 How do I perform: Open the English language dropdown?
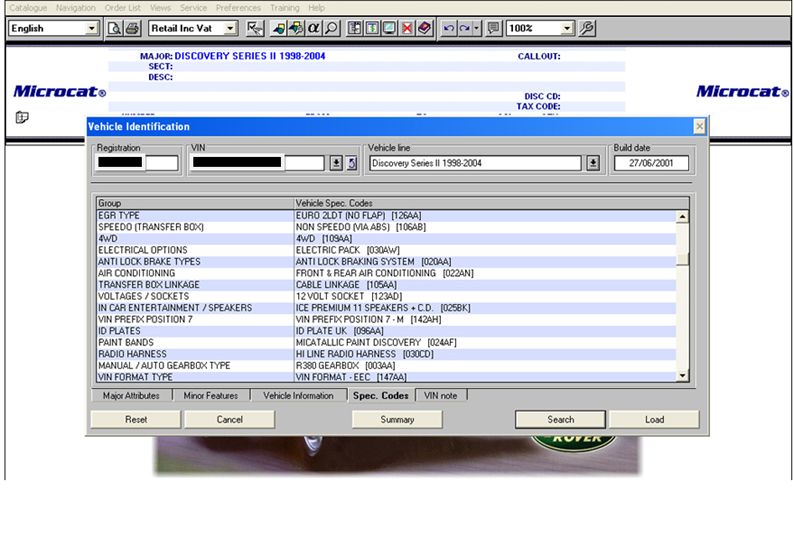coord(91,28)
